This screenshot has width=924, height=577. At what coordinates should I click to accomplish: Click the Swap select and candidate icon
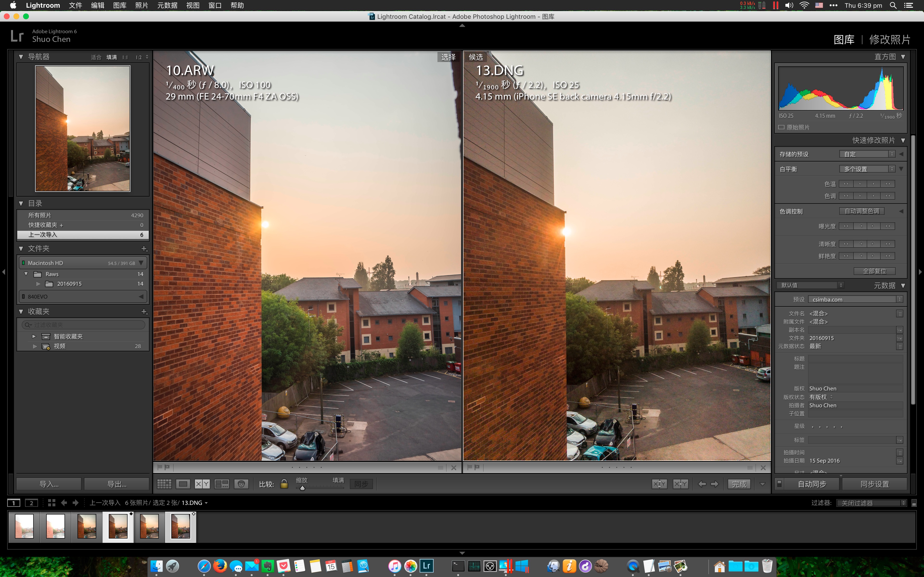click(659, 484)
